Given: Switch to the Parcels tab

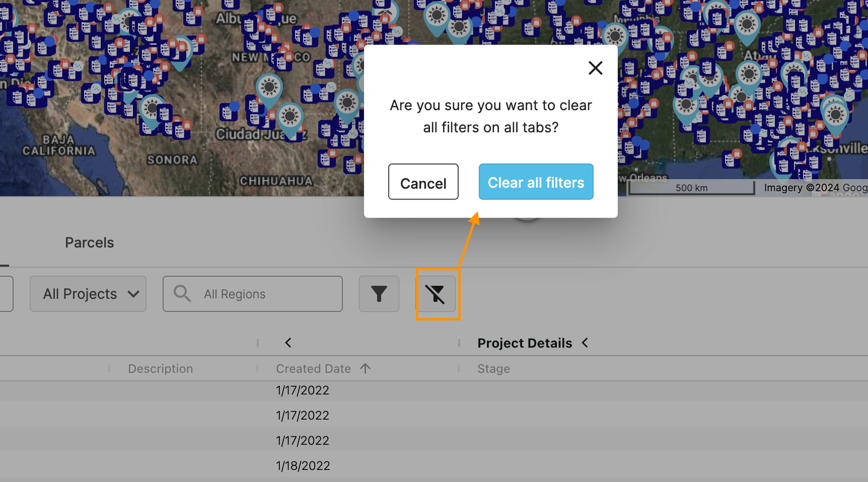Looking at the screenshot, I should [x=89, y=242].
